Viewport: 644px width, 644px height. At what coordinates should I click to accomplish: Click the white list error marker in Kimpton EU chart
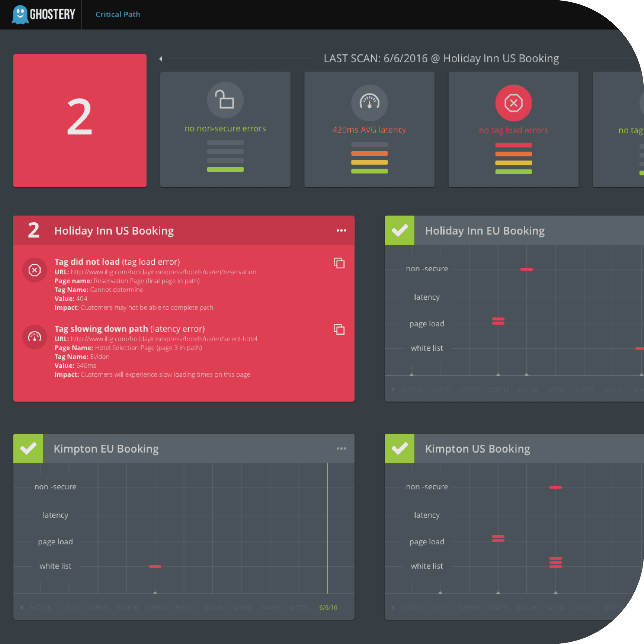[155, 566]
